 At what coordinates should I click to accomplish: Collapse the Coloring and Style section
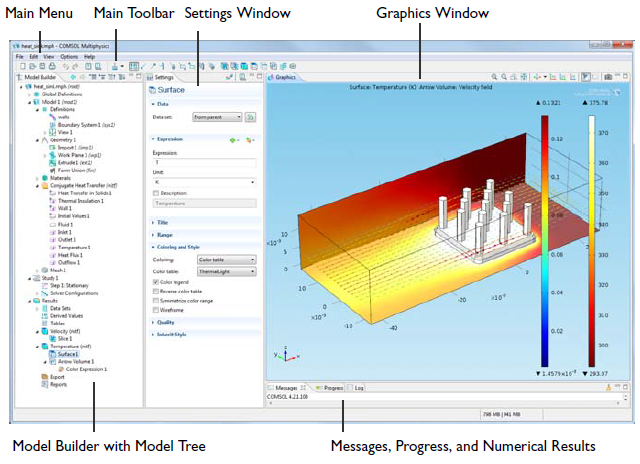click(x=178, y=247)
